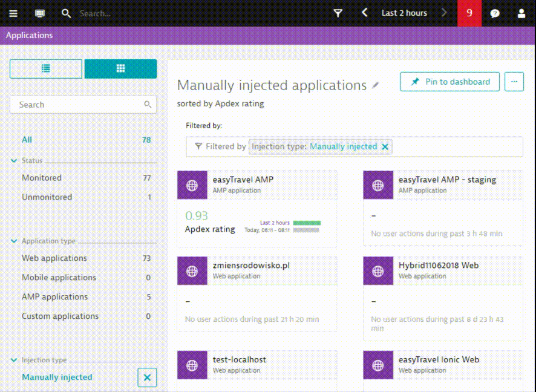This screenshot has height=392, width=536.
Task: Click 'No user actions during past 21 h 20 min'
Action: pyautogui.click(x=252, y=319)
